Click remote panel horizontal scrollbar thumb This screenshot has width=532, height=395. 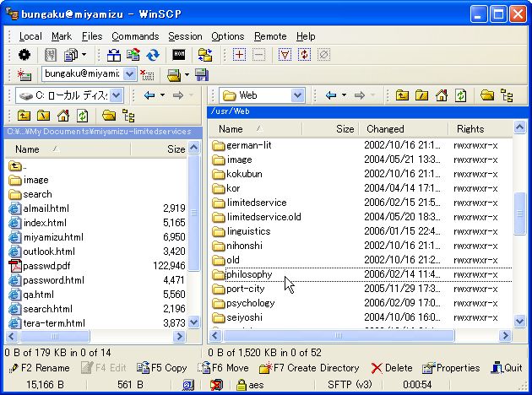click(x=339, y=336)
